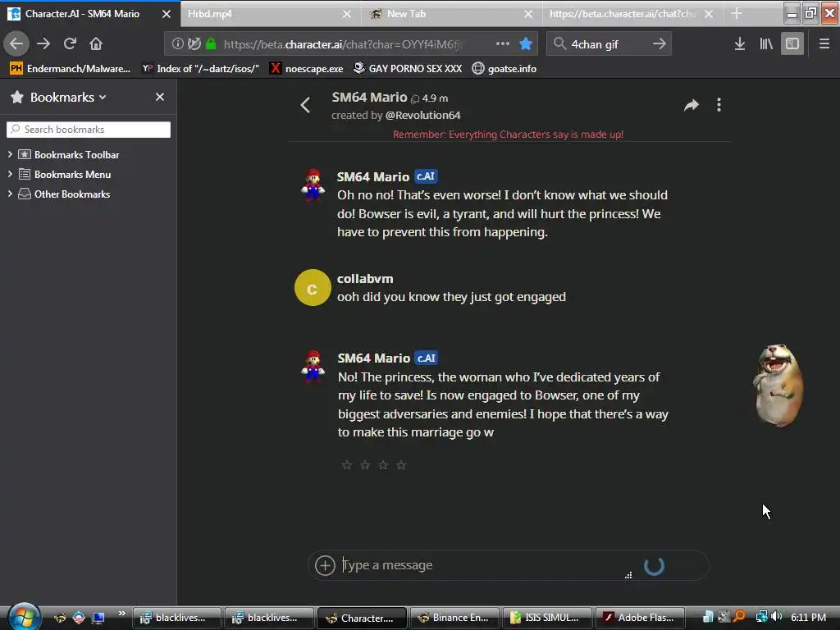Submit the 4chan gif search arrow
The image size is (840, 630).
[660, 43]
